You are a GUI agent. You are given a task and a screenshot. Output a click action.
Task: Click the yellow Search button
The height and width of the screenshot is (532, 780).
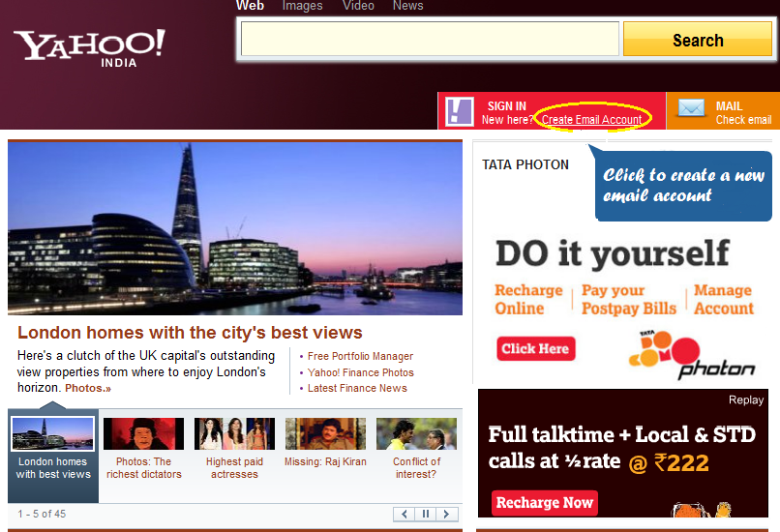click(698, 40)
